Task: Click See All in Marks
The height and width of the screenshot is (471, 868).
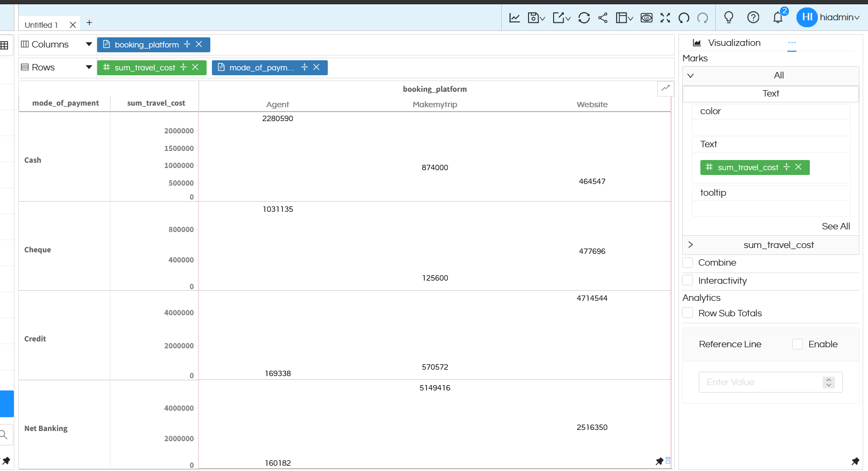Action: (x=835, y=226)
